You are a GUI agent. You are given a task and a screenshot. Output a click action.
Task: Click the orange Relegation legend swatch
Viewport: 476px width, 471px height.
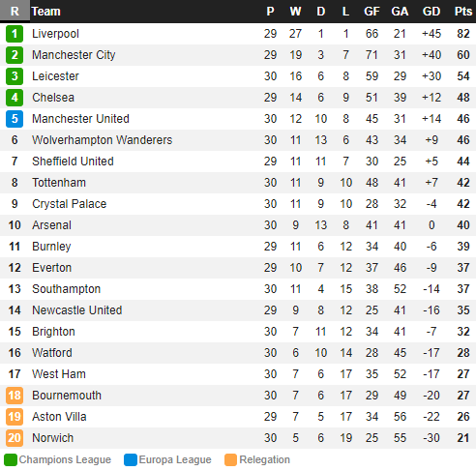coord(230,459)
